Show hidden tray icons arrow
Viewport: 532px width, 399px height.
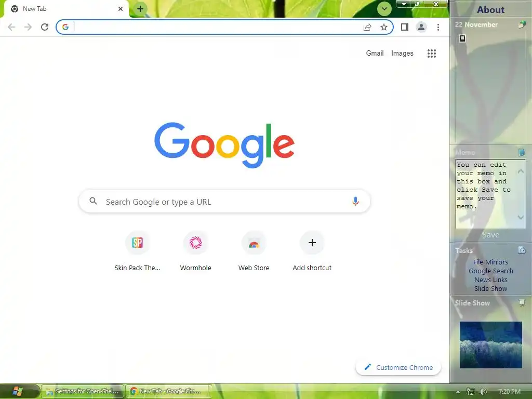(458, 392)
